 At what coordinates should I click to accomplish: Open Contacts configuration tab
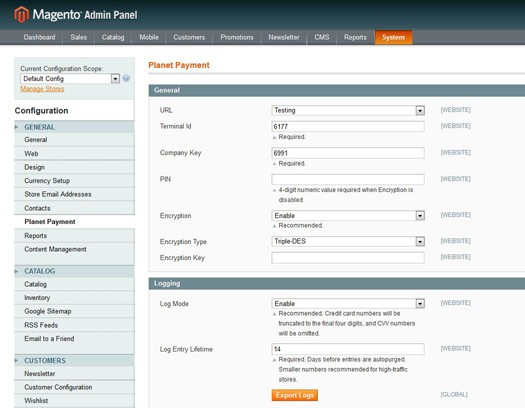click(74, 208)
